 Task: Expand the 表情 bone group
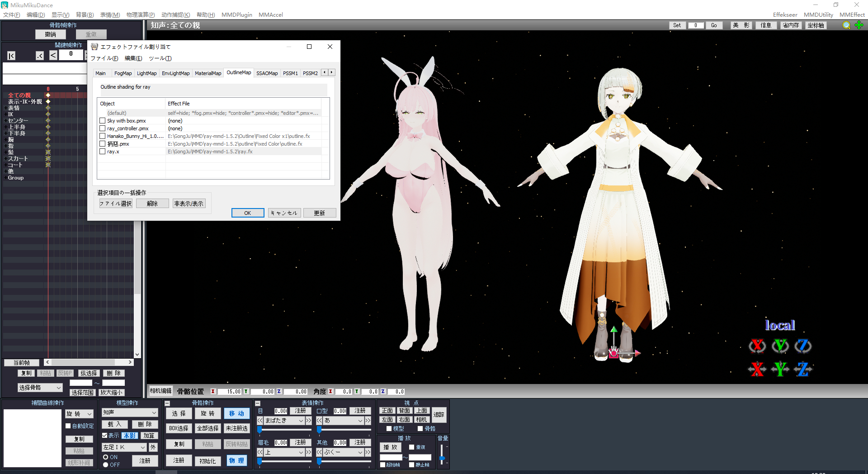point(5,108)
